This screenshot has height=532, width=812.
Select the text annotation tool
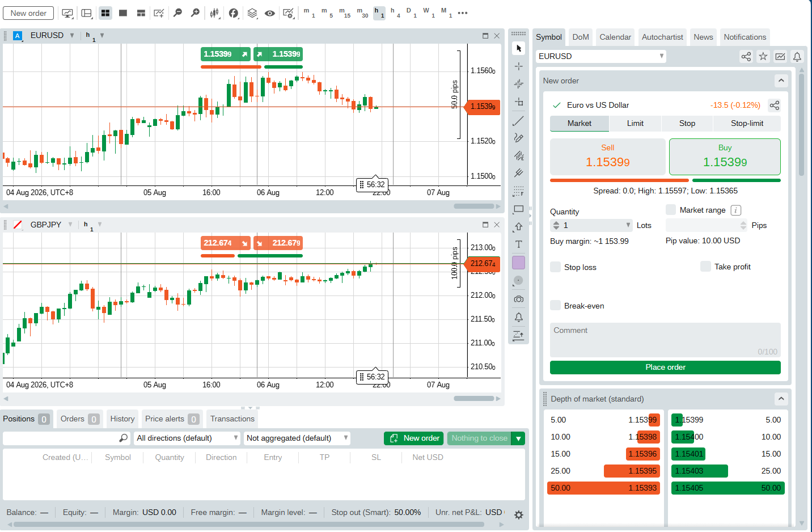click(x=518, y=244)
